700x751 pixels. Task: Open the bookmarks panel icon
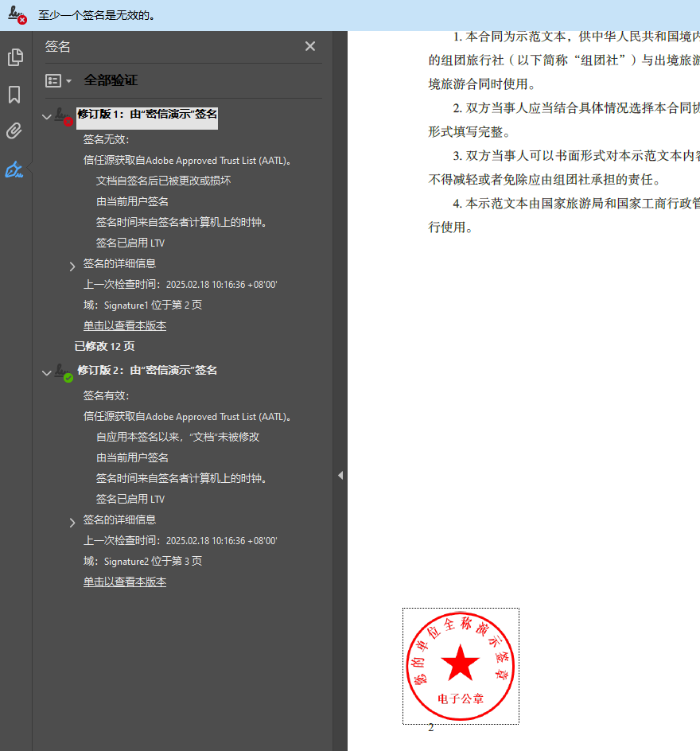click(14, 95)
